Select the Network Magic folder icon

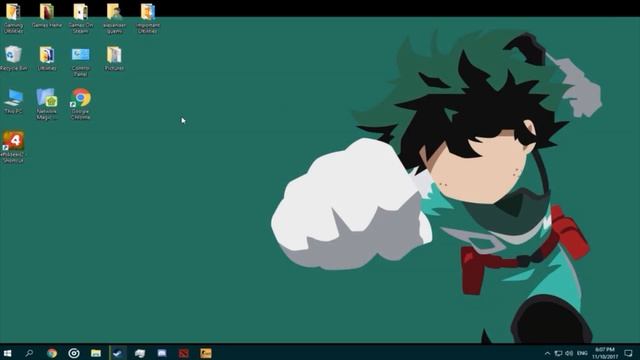47,104
